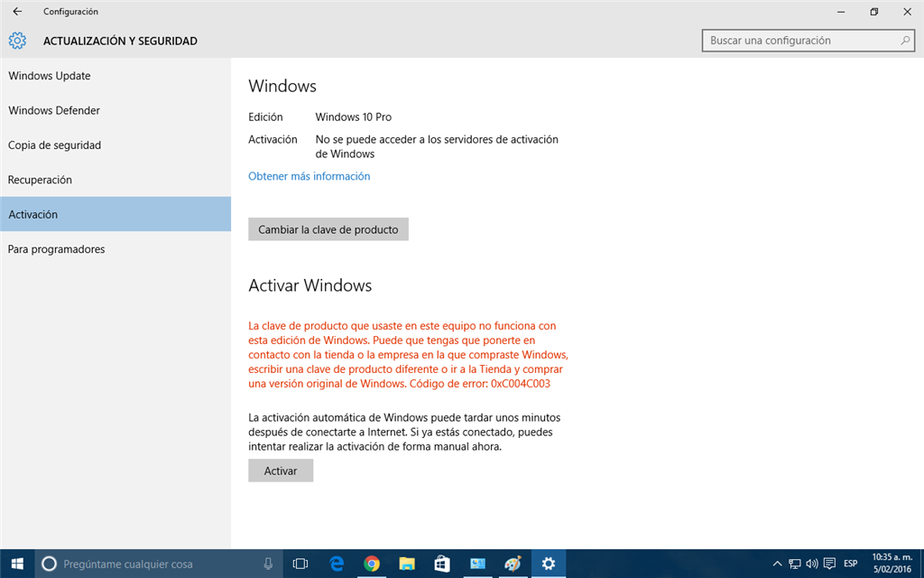This screenshot has height=578, width=924.
Task: Open Copia de seguridad section
Action: [115, 145]
